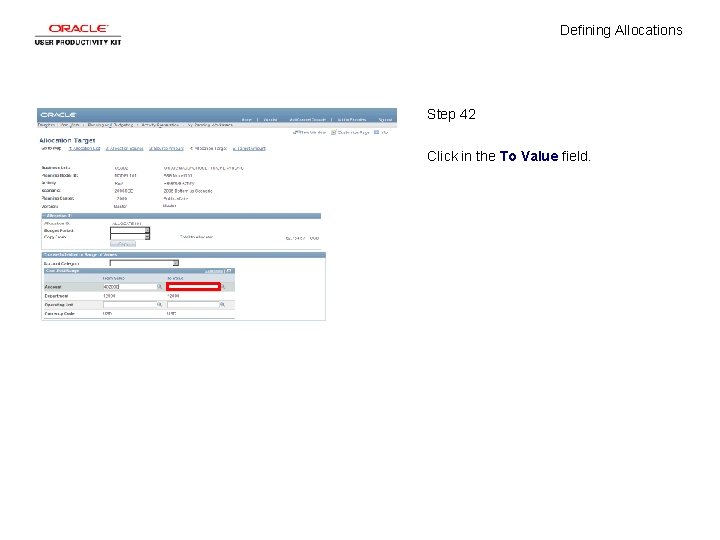This screenshot has height=540, width=720.
Task: Go to page 1 Allocation List
Action: click(x=84, y=148)
